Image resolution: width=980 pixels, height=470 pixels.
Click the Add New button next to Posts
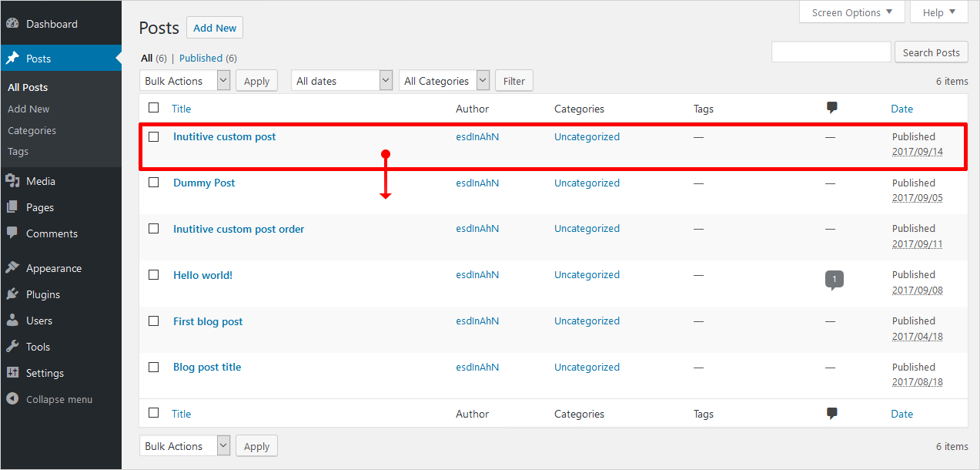(x=215, y=28)
